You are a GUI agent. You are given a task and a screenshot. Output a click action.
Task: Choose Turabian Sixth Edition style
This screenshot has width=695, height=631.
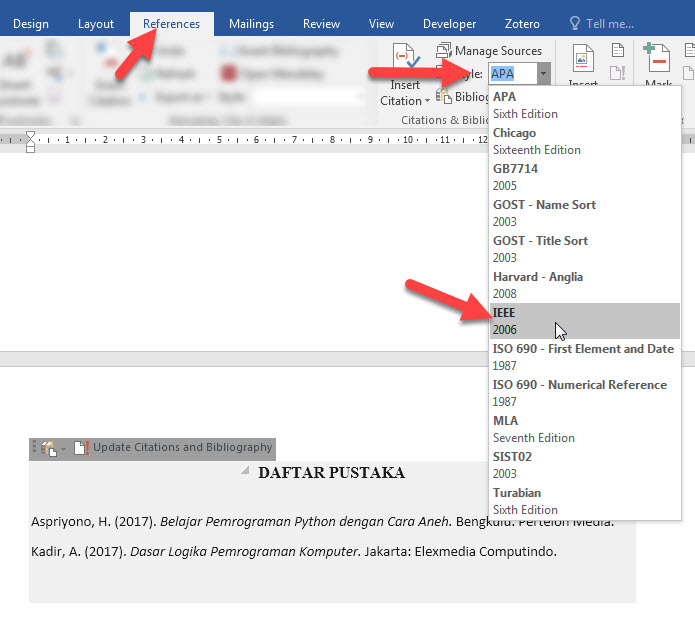[584, 501]
